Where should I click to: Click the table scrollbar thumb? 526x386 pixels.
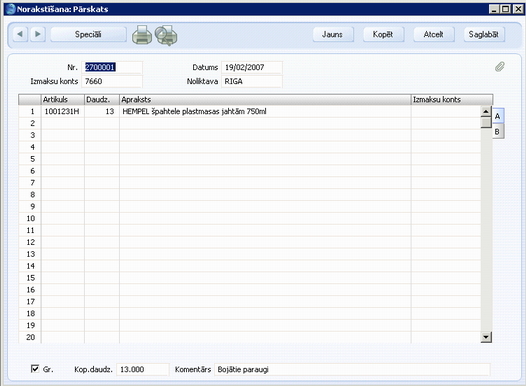tap(486, 122)
